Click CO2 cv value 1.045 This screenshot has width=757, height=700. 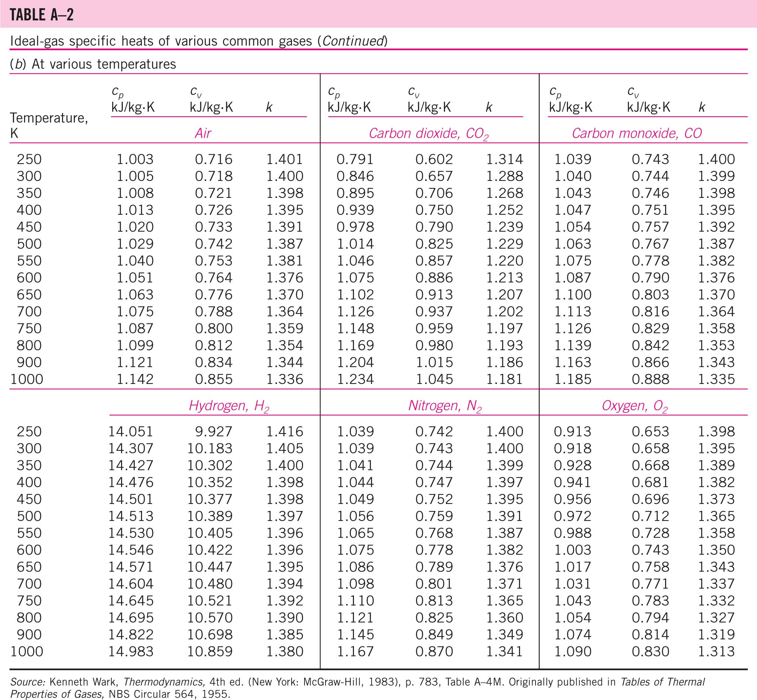434,379
